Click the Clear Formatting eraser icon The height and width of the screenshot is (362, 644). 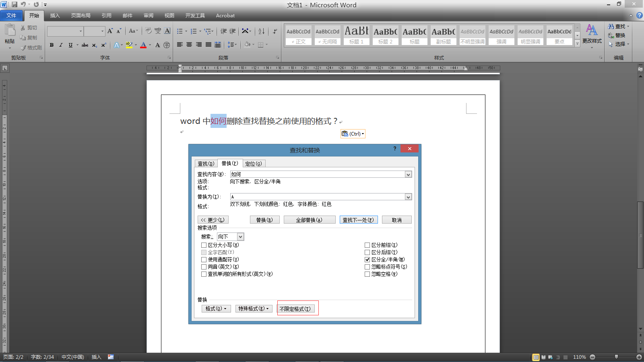pos(149,31)
